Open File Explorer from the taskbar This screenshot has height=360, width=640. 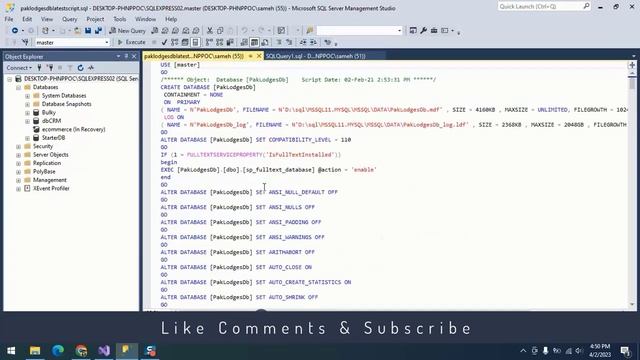coord(35,351)
